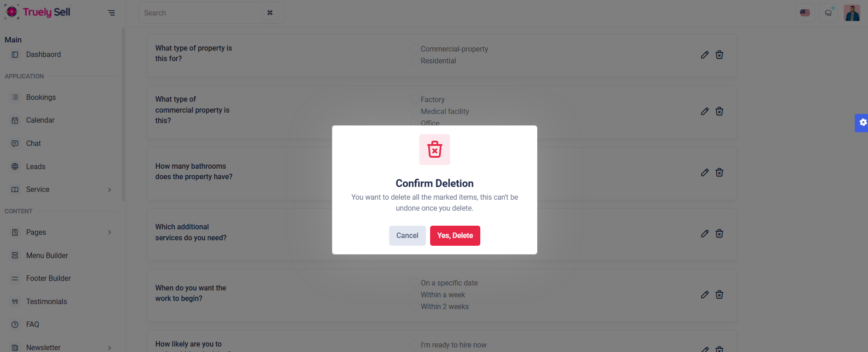Edit the property type question

point(705,55)
